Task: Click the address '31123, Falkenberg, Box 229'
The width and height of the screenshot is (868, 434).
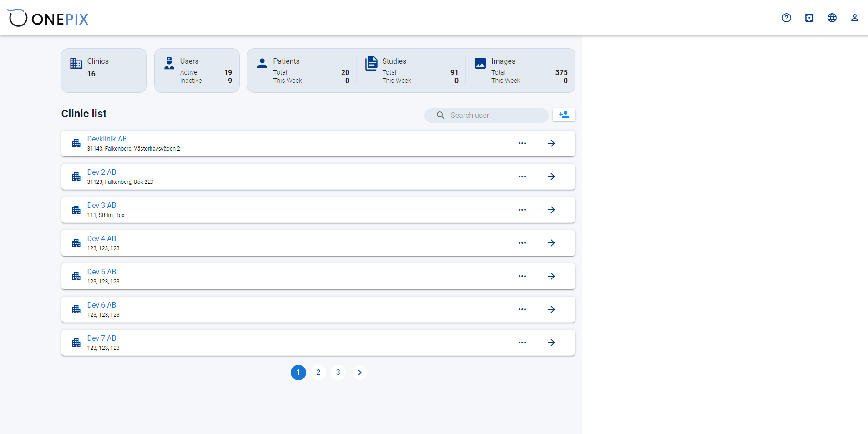Action: (120, 182)
